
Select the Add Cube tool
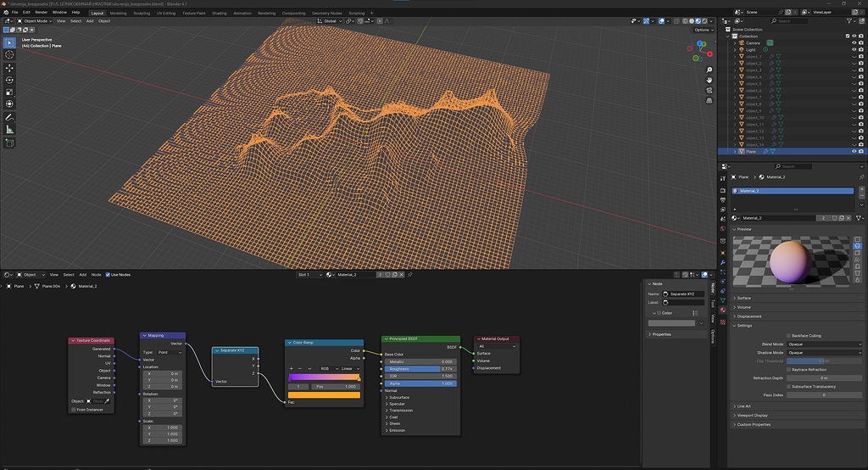pyautogui.click(x=9, y=143)
